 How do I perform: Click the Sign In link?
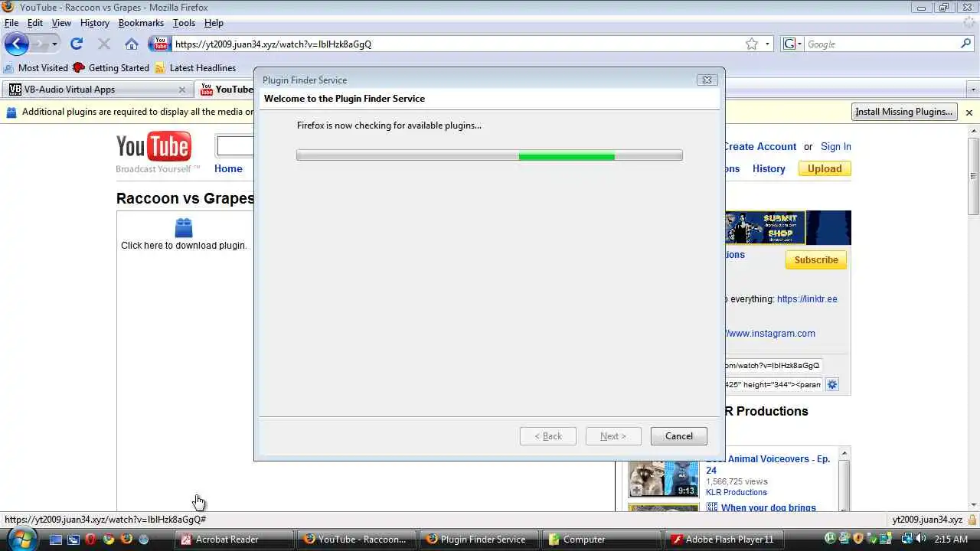point(836,147)
